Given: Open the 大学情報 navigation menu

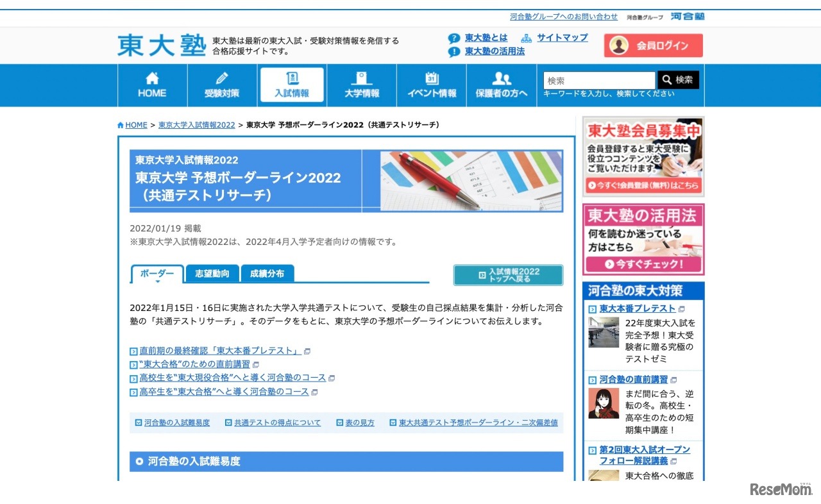Looking at the screenshot, I should click(362, 85).
